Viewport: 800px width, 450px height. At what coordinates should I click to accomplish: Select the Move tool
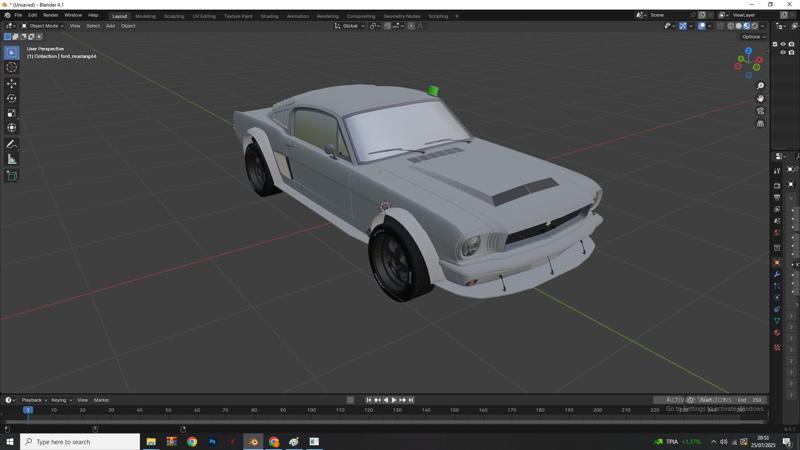click(12, 83)
